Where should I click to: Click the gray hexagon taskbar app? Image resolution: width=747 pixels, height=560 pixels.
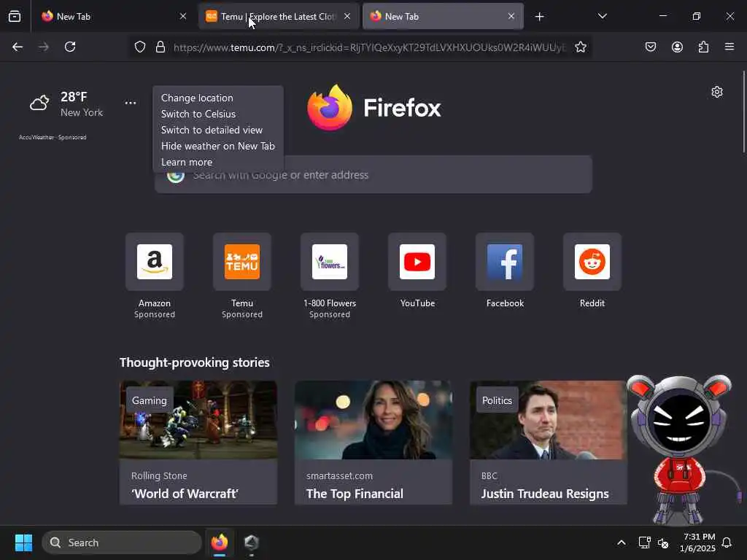coord(252,542)
